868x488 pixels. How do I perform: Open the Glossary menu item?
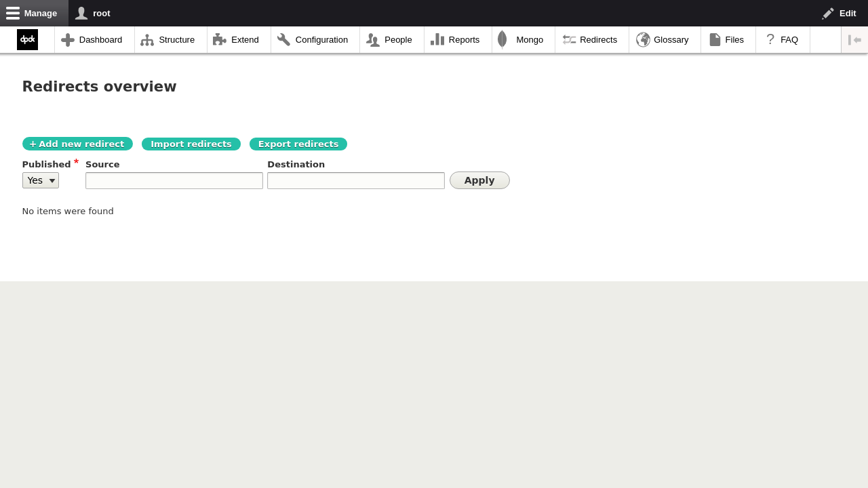point(665,40)
